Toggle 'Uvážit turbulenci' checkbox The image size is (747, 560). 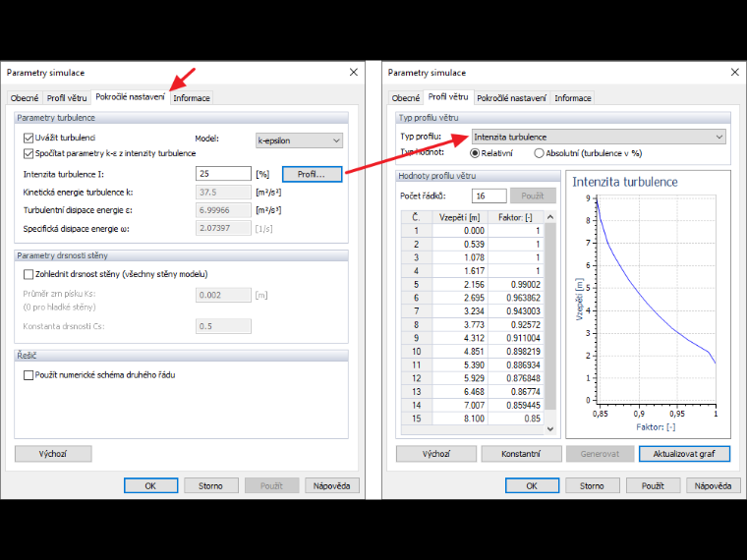(29, 139)
